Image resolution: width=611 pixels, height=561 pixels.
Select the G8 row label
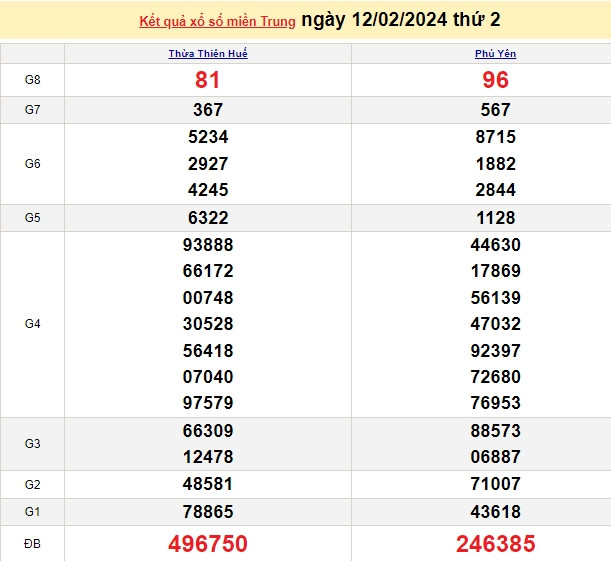pyautogui.click(x=32, y=80)
